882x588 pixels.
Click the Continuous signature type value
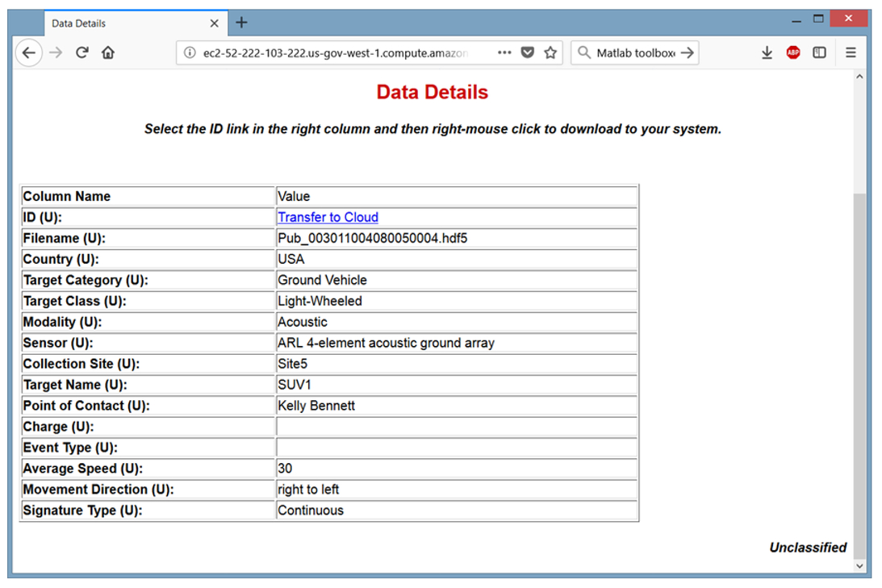click(x=311, y=511)
